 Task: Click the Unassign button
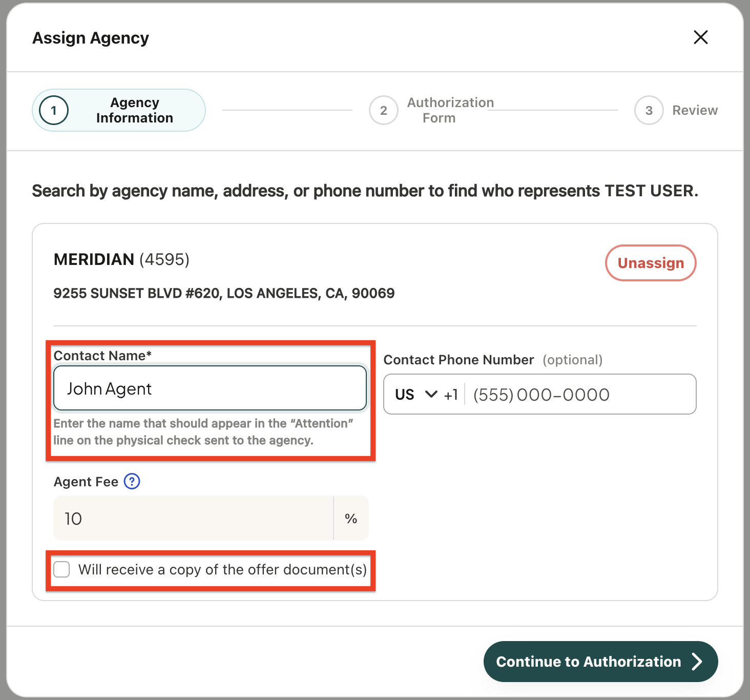pyautogui.click(x=651, y=263)
